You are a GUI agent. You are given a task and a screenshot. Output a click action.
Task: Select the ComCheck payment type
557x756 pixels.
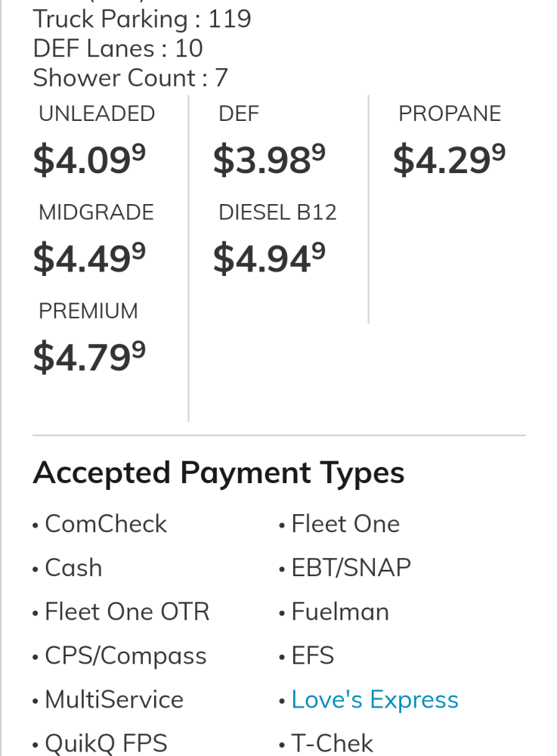click(106, 524)
